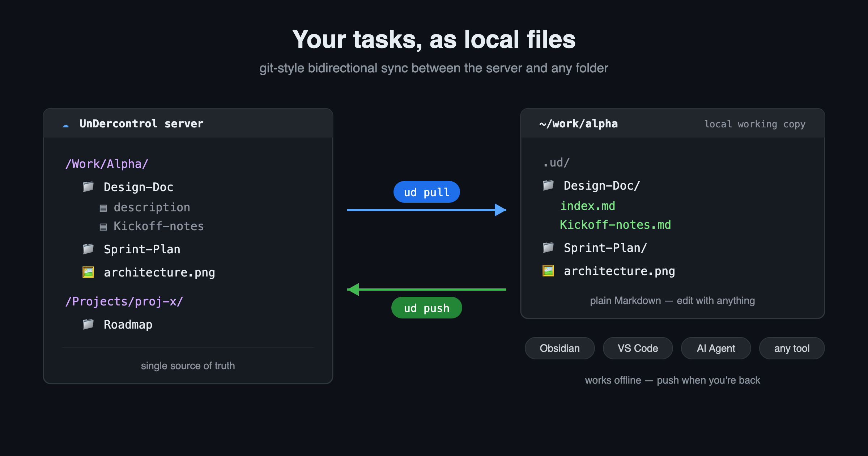868x456 pixels.
Task: Click the 'Your tasks, as local files' heading
Action: [x=434, y=39]
